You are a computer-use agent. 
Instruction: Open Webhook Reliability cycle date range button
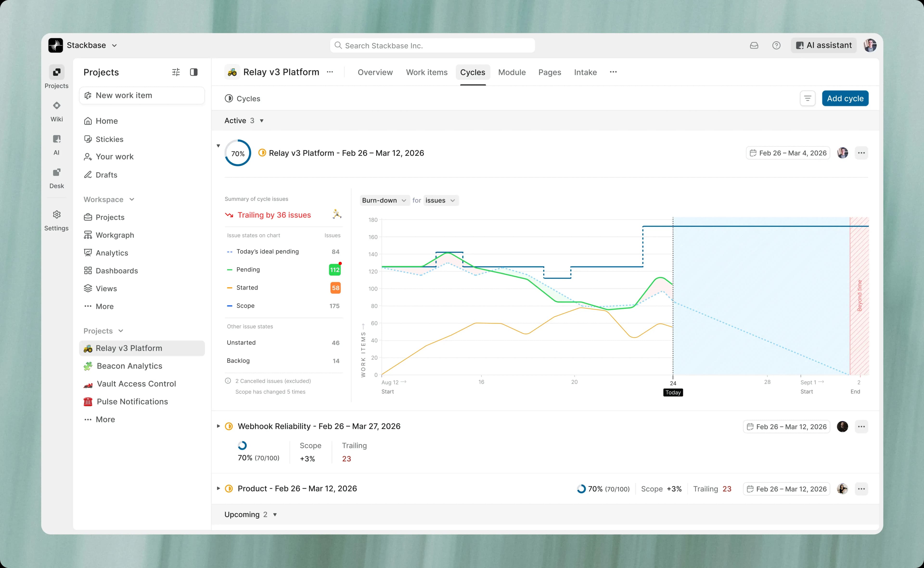(786, 426)
